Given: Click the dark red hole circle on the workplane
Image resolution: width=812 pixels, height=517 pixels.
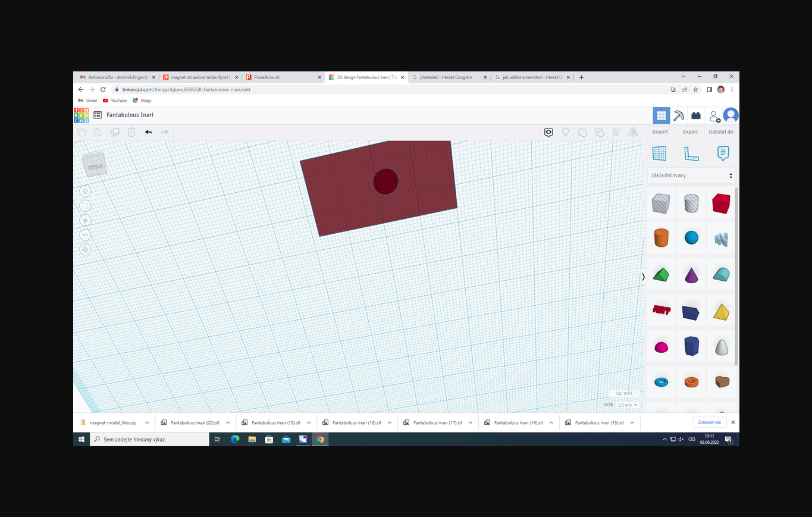Looking at the screenshot, I should tap(385, 181).
